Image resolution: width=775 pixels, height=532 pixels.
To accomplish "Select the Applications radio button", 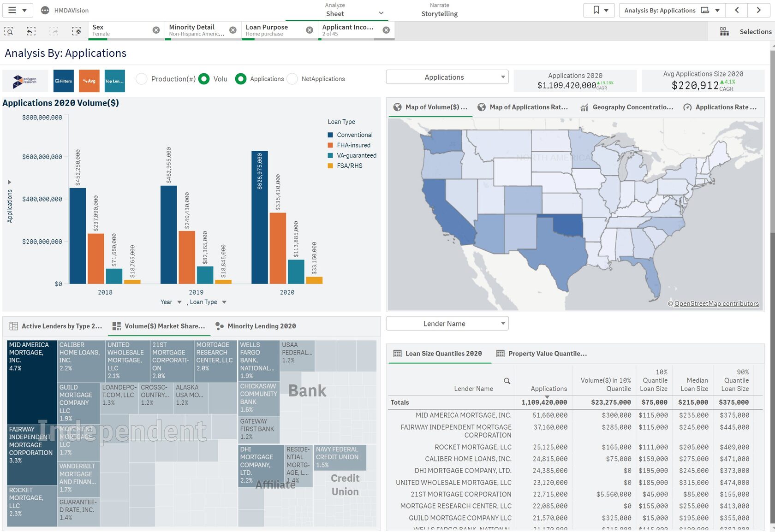I will pos(240,79).
